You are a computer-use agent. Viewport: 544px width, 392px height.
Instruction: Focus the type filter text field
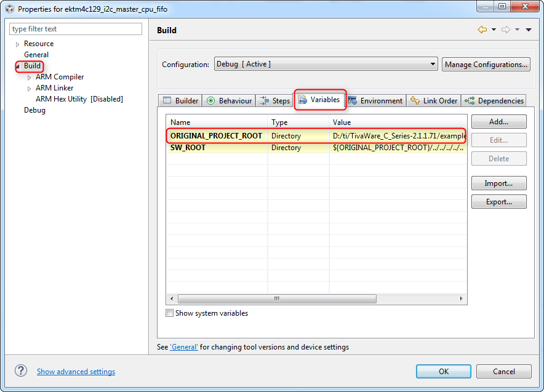(76, 29)
